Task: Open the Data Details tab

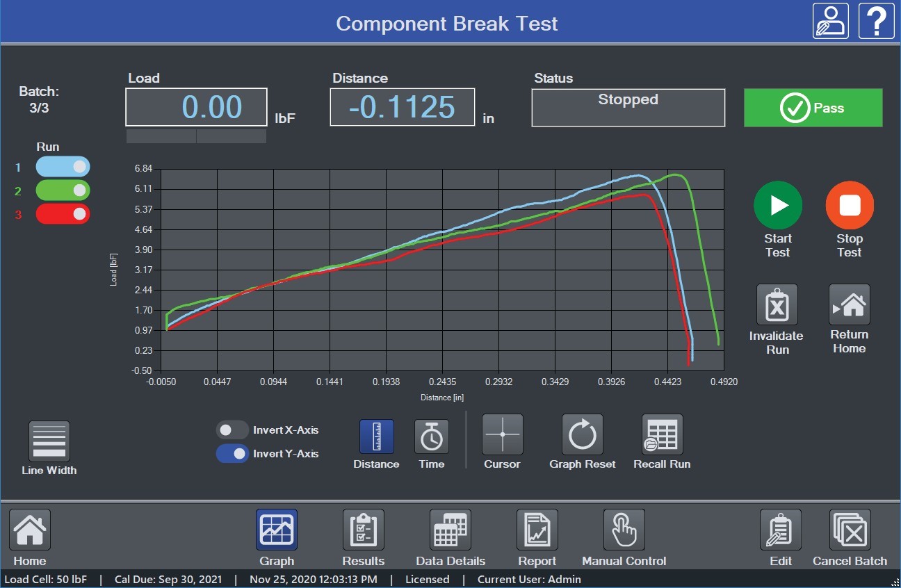Action: click(x=450, y=530)
